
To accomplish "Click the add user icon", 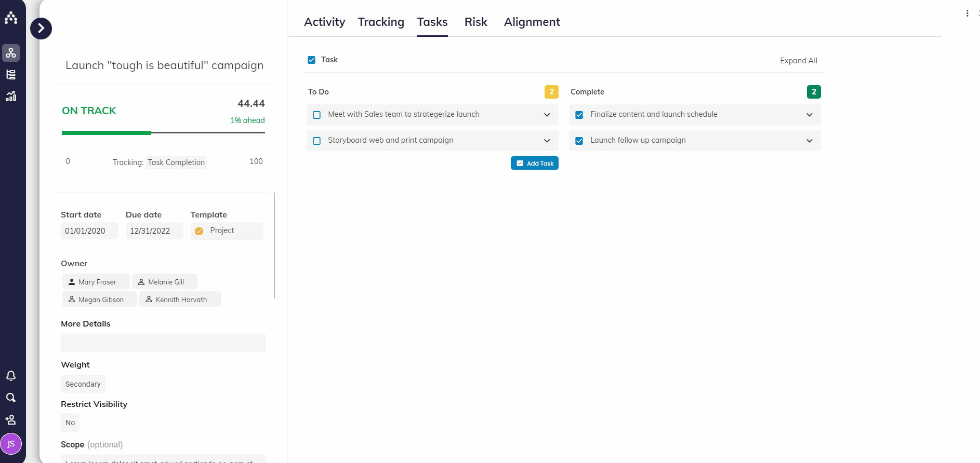I will (x=11, y=419).
